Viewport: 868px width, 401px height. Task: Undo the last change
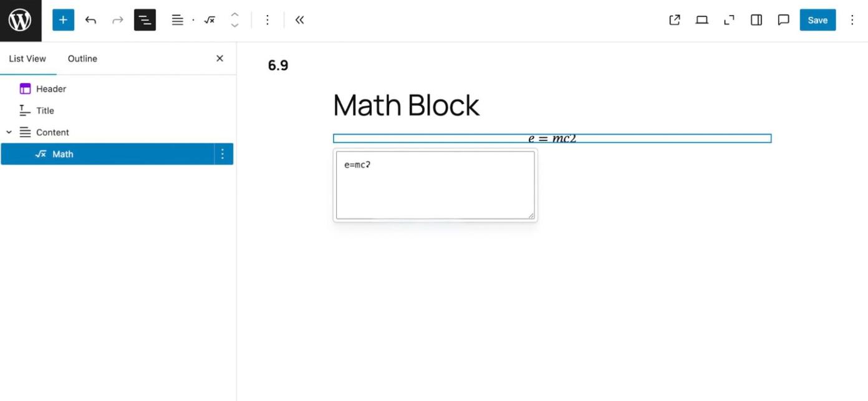click(x=90, y=20)
